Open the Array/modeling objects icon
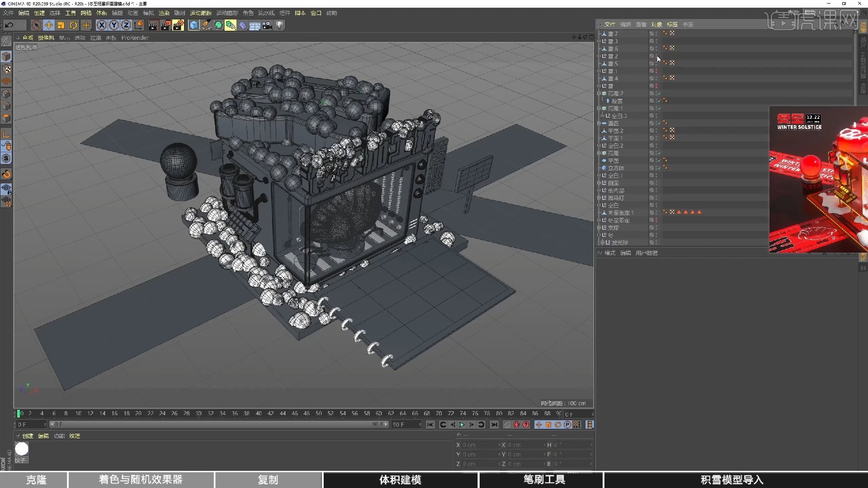This screenshot has height=488, width=868. [x=231, y=25]
